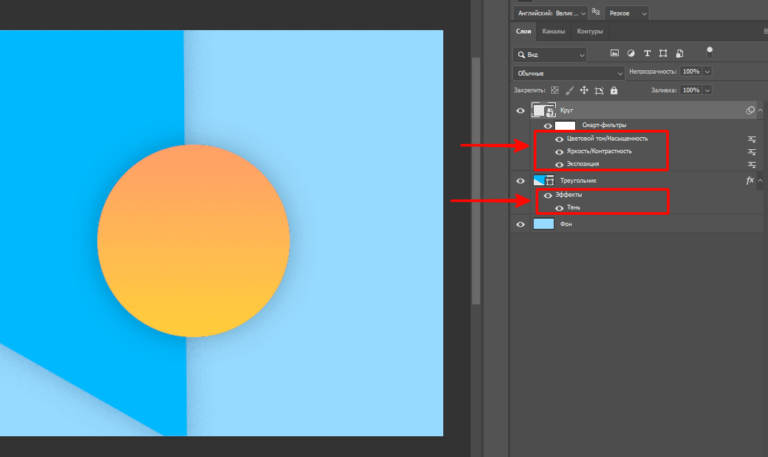Image resolution: width=768 pixels, height=457 pixels.
Task: Click the pixel layer filter icon
Action: point(614,53)
